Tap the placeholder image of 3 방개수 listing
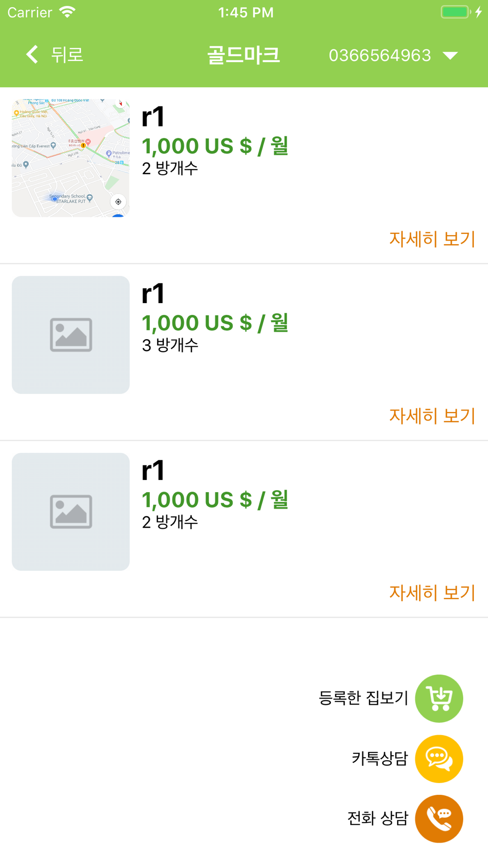Screen dimensions: 488x868 pos(71,335)
